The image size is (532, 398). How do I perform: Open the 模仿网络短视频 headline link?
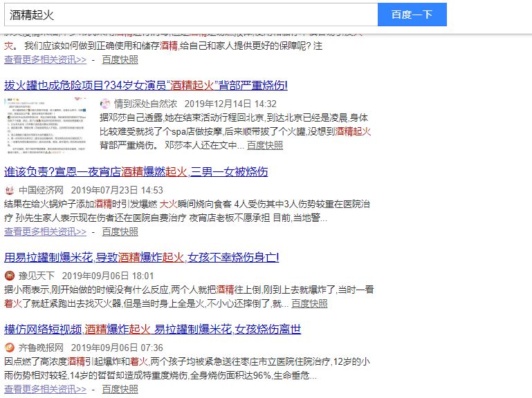(153, 329)
